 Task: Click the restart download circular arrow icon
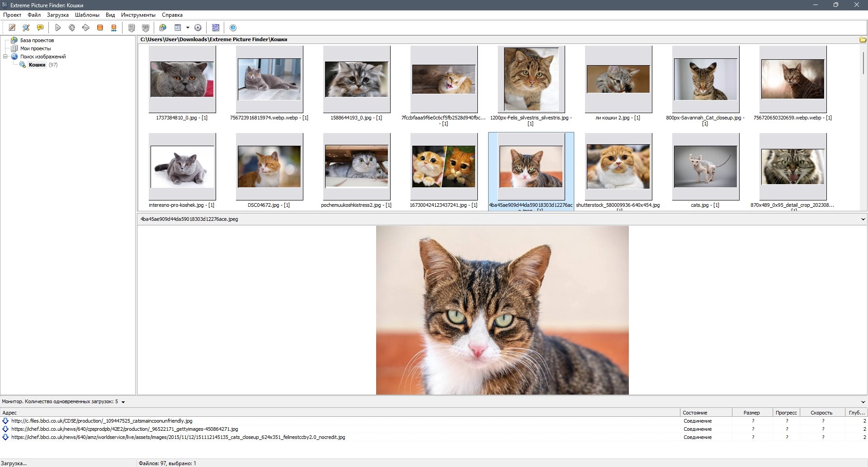pos(72,28)
